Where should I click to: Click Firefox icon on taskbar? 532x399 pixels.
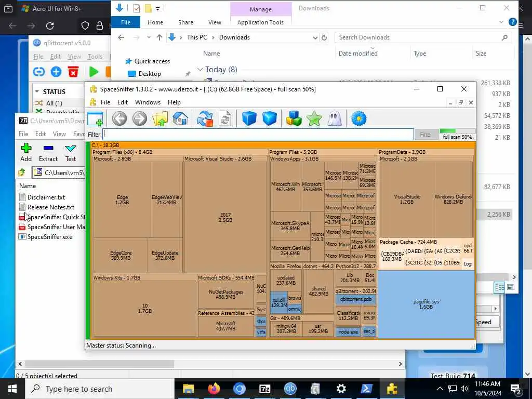click(x=214, y=389)
